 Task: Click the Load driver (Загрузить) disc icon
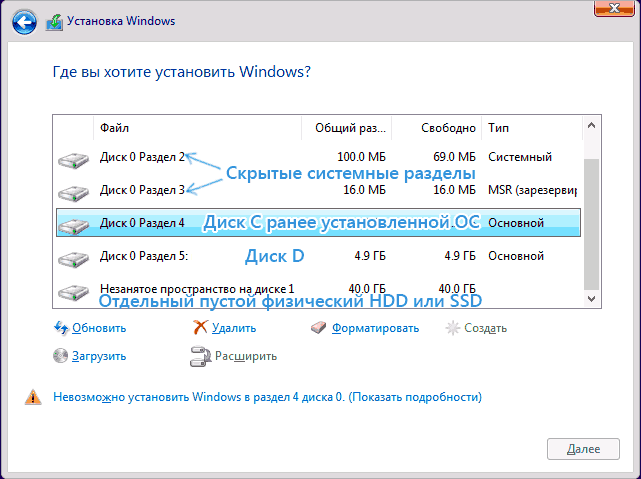(x=61, y=355)
